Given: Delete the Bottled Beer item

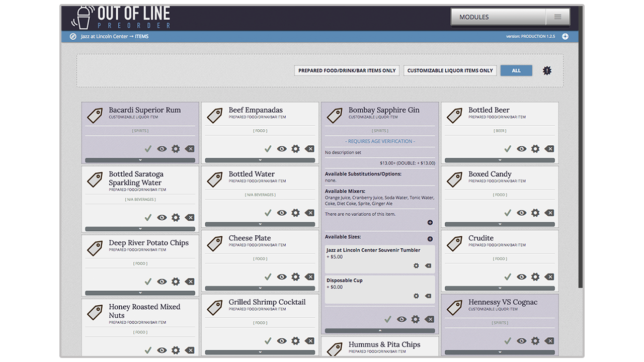Looking at the screenshot, I should (549, 149).
